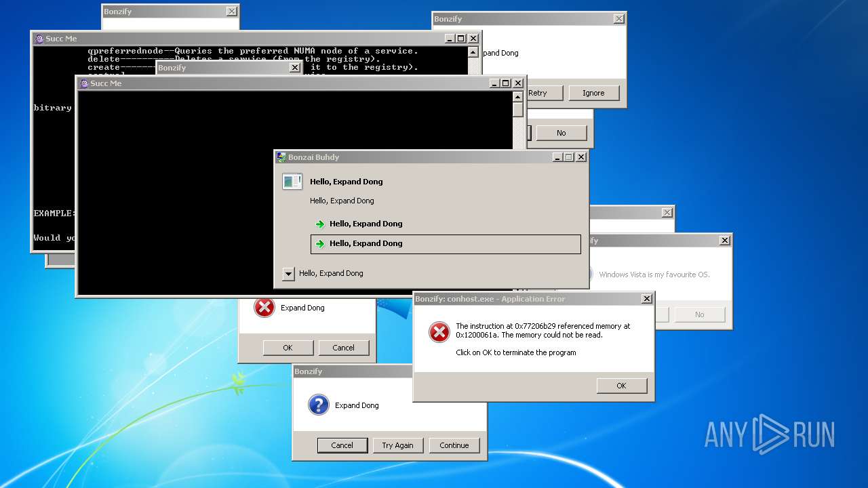868x488 pixels.
Task: Click Cancel in the Expand Dong error dialog
Action: click(344, 348)
